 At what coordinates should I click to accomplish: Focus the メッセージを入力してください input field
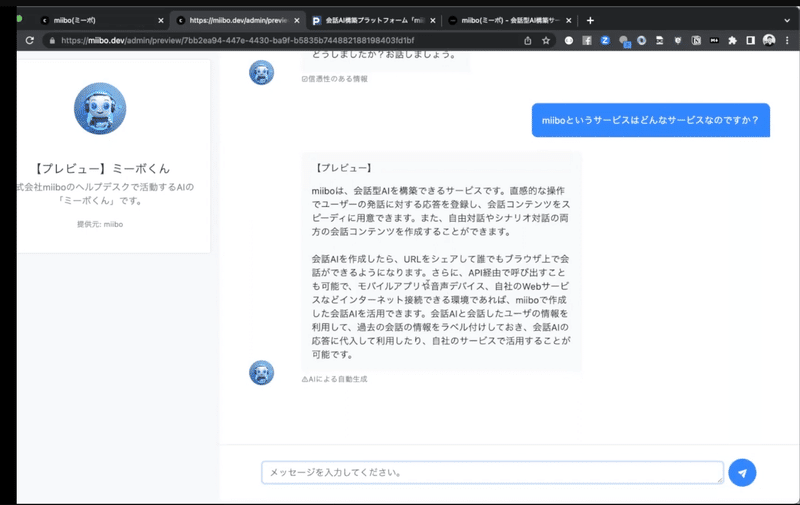492,472
